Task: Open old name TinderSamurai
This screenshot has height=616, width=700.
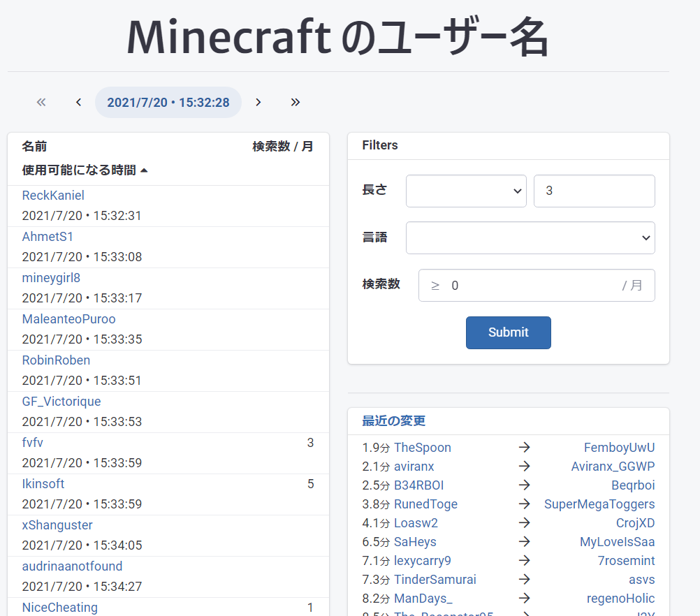Action: (x=435, y=580)
